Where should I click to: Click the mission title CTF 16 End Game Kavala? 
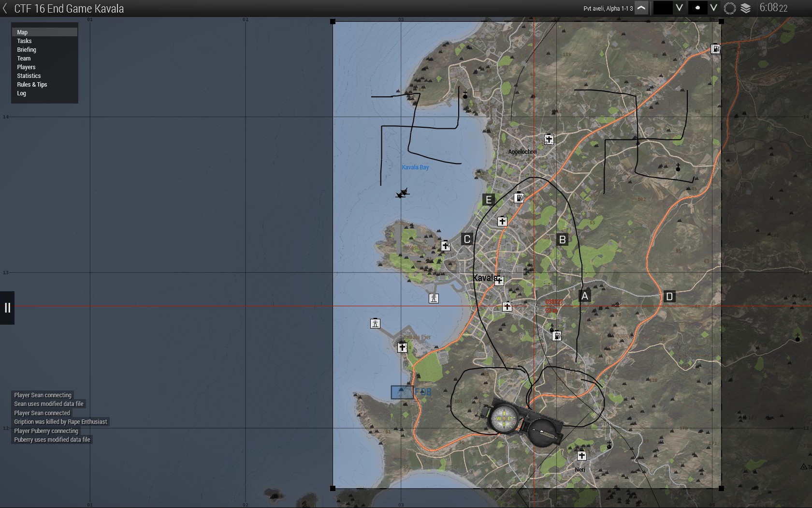pos(69,9)
